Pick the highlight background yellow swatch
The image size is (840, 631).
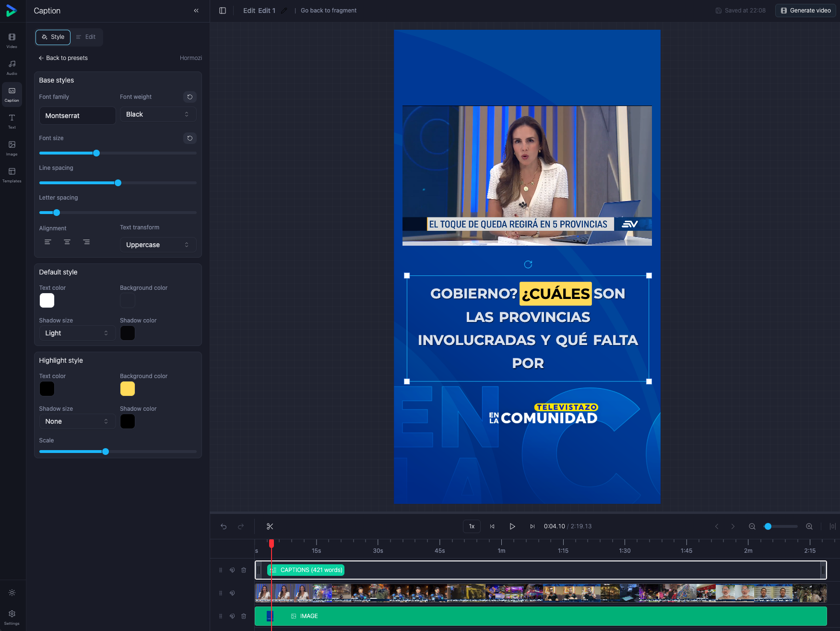tap(128, 389)
